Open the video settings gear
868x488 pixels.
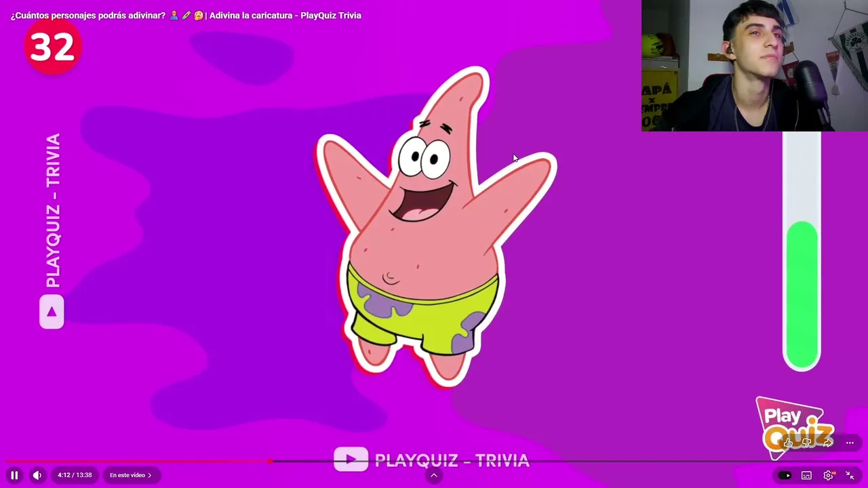tap(828, 475)
